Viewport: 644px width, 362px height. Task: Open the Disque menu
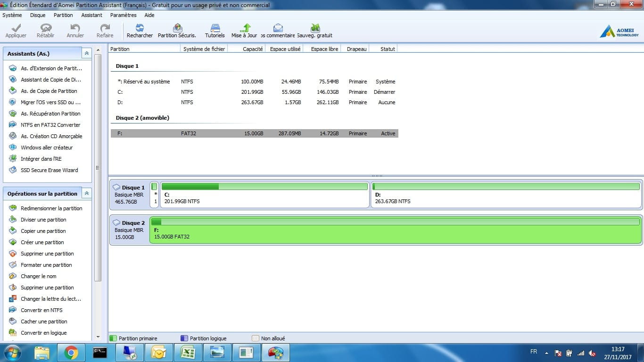point(38,15)
